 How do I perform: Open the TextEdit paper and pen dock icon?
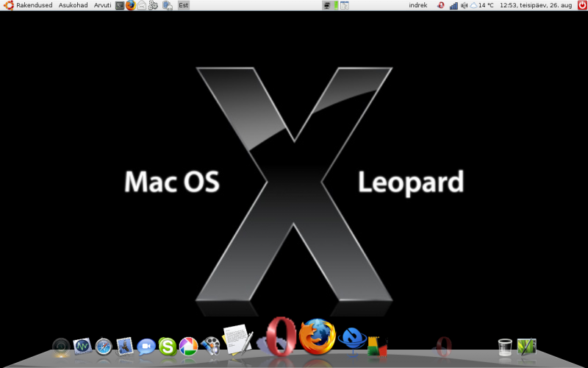click(237, 339)
